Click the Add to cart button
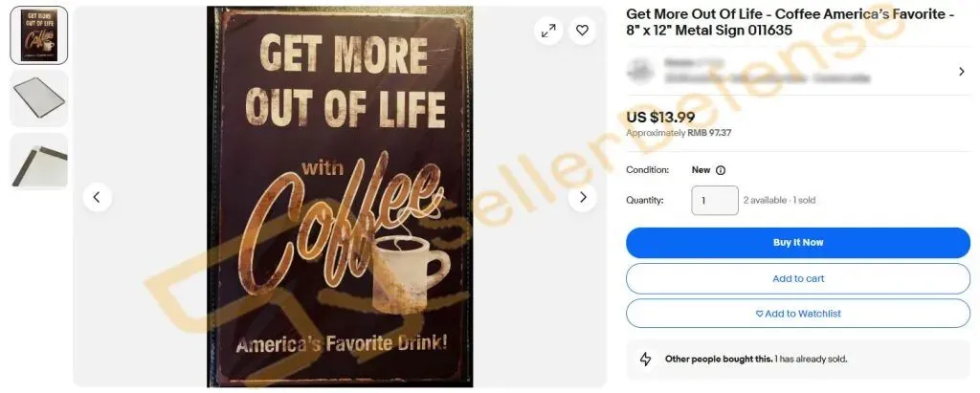The height and width of the screenshot is (393, 980). click(797, 278)
